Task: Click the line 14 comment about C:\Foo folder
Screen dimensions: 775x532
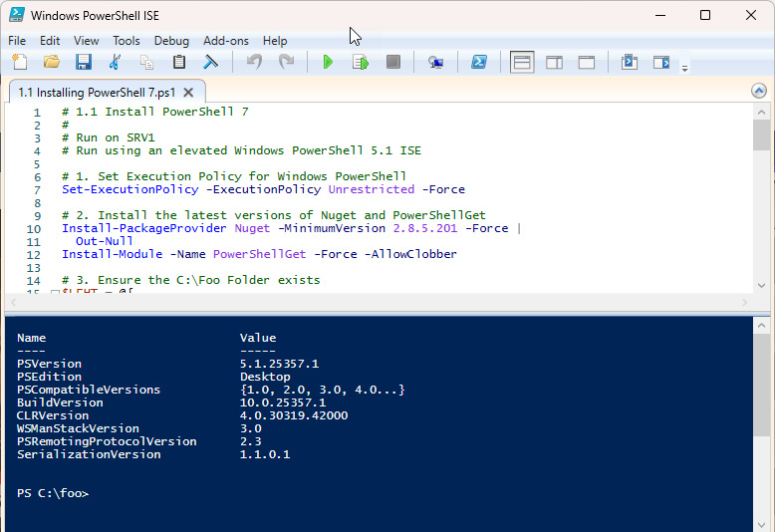Action: click(191, 280)
